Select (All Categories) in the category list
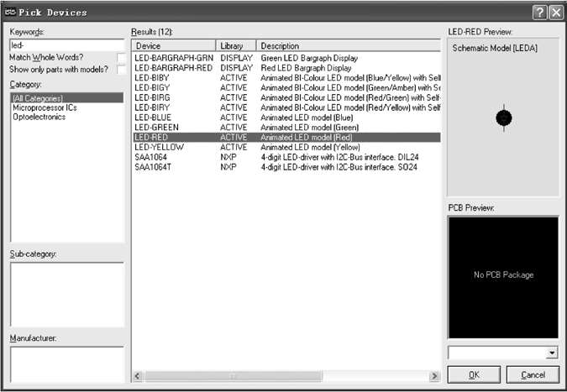 [38, 98]
